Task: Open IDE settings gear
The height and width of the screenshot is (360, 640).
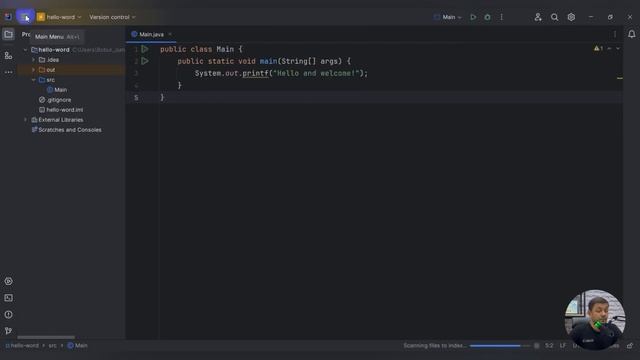Action: click(571, 17)
